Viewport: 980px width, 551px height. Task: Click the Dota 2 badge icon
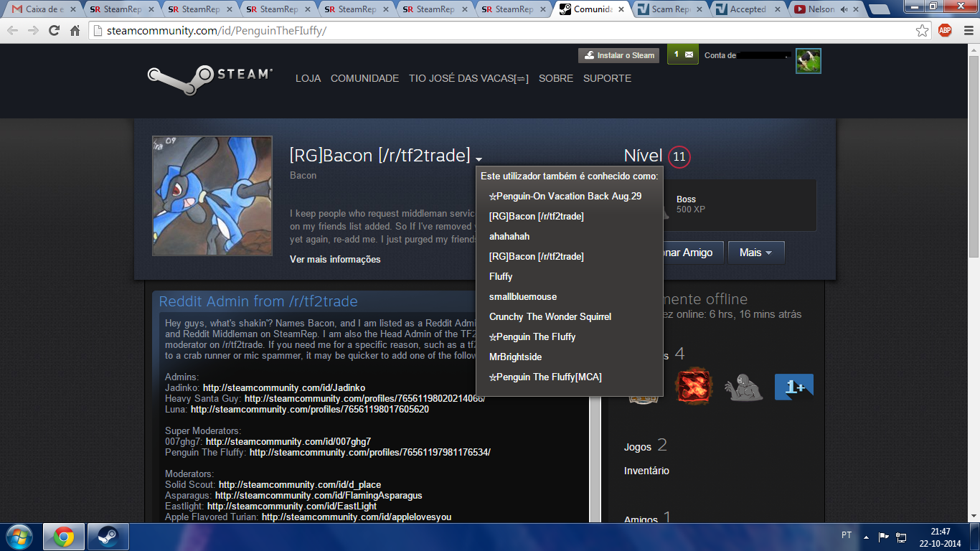pos(694,387)
